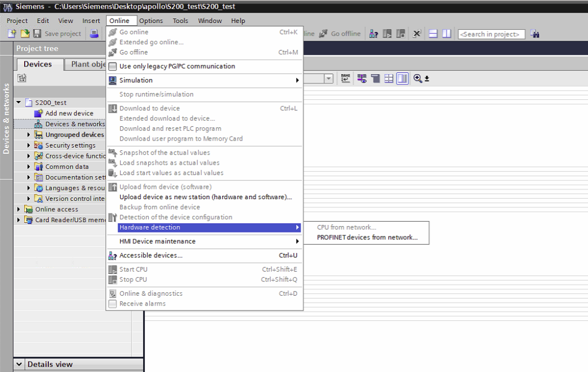The height and width of the screenshot is (372, 588).
Task: Click the New project toolbar icon
Action: [x=11, y=34]
